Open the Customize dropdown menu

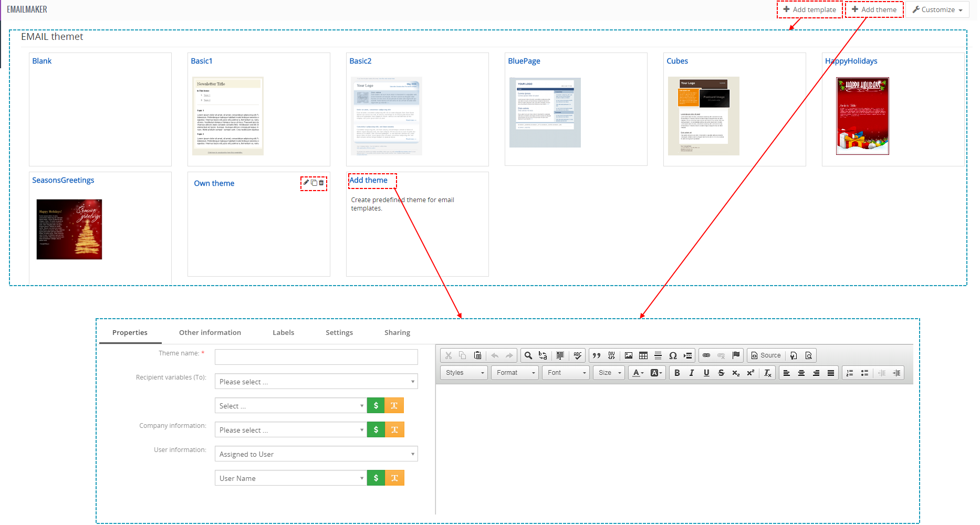point(937,9)
